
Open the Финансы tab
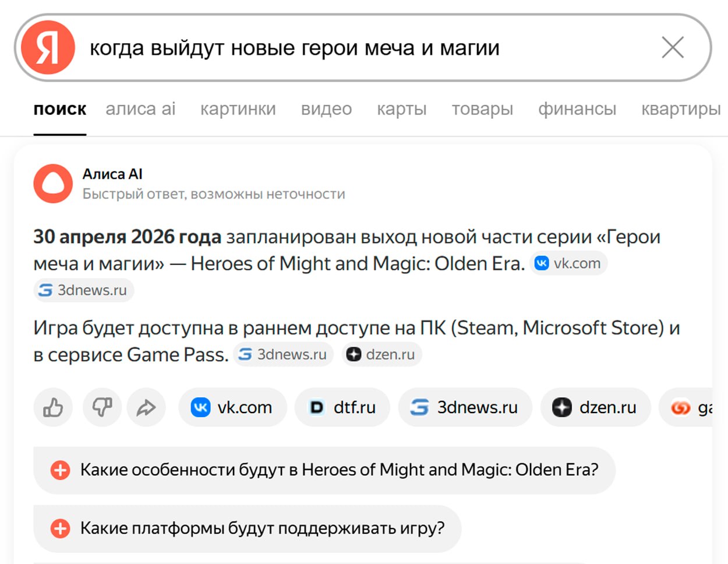tap(577, 109)
